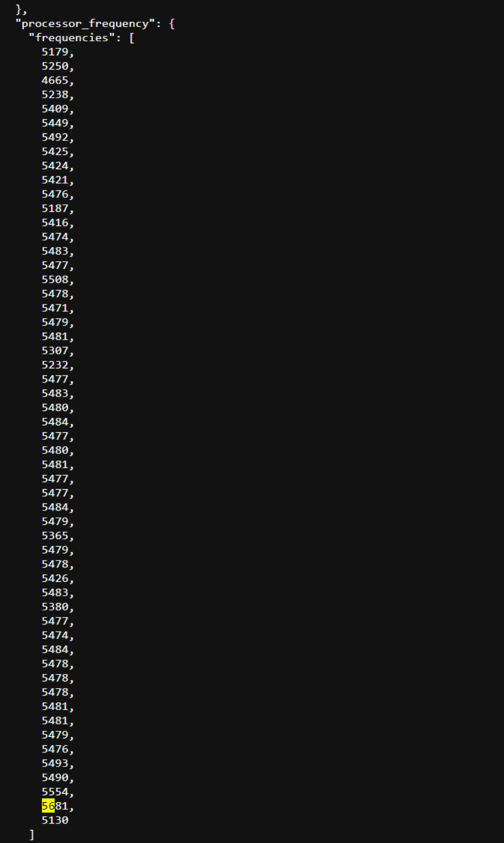
Task: Click the value 5187 in the list
Action: [55, 208]
